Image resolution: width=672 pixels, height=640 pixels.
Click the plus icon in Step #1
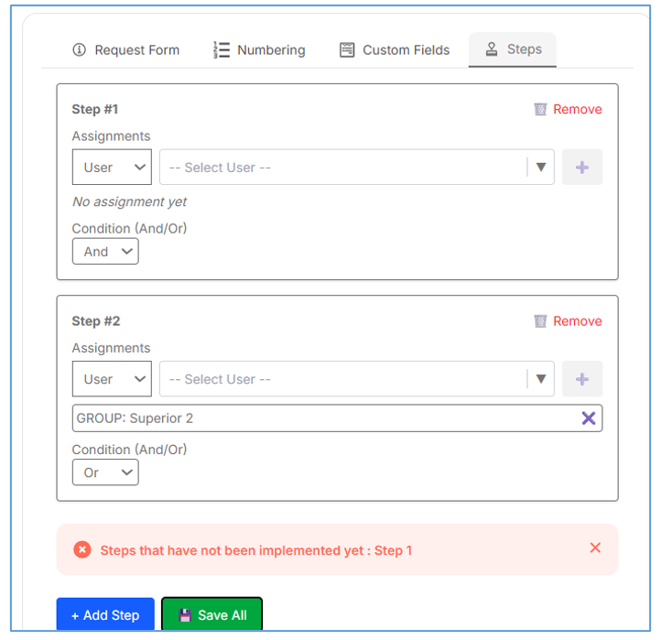pos(582,168)
